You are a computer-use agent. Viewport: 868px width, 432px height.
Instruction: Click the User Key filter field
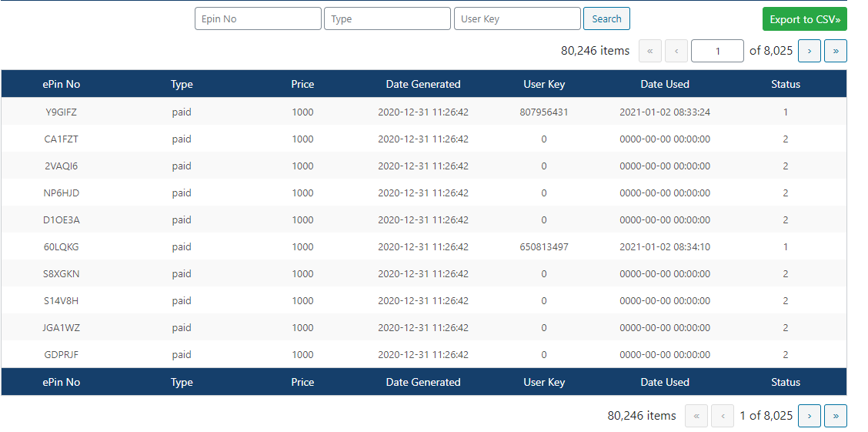click(517, 19)
